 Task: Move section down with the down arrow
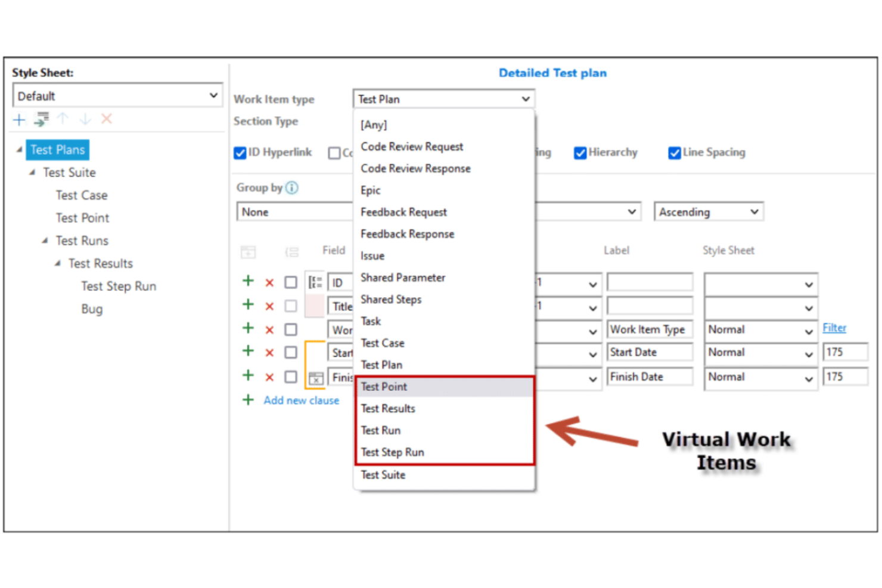[x=85, y=119]
